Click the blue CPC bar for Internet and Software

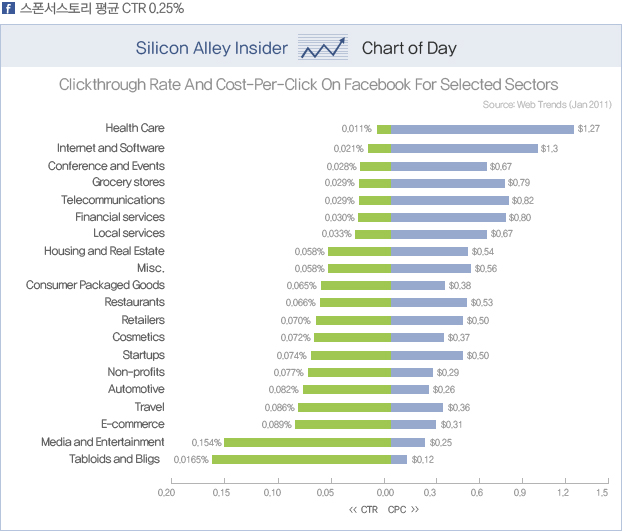pos(464,147)
